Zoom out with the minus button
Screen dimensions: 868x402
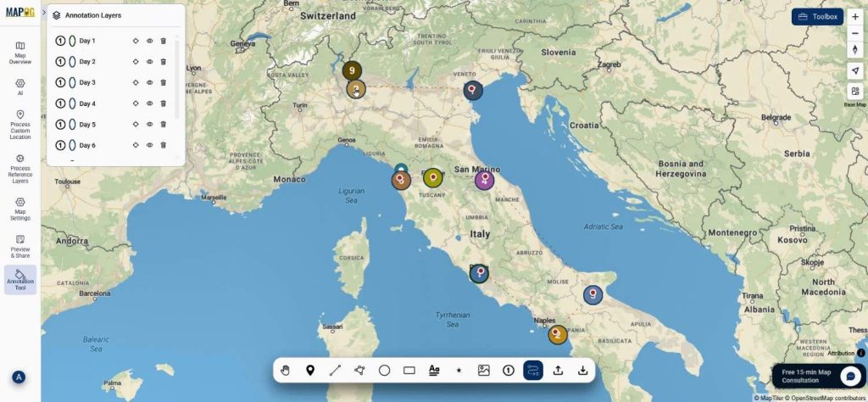coord(854,33)
